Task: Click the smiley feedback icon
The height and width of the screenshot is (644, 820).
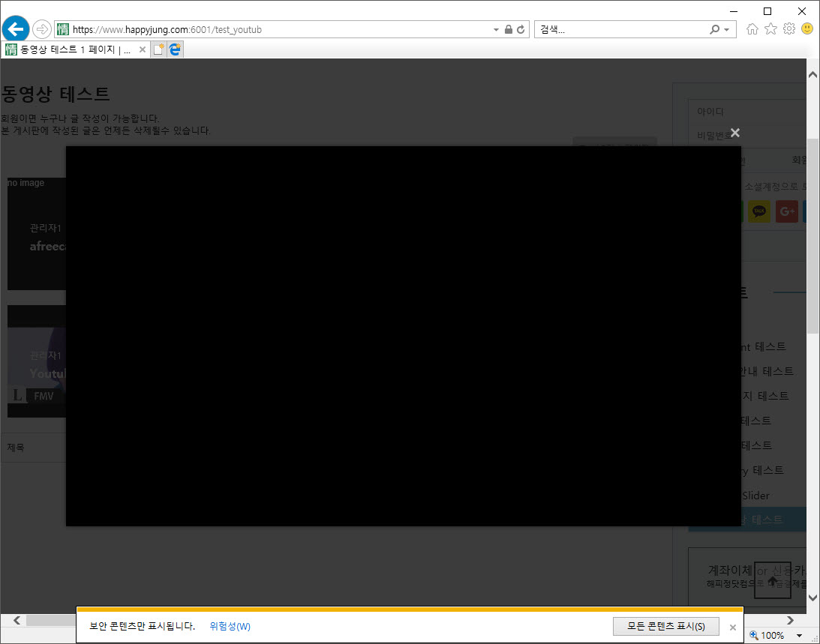Action: pyautogui.click(x=807, y=29)
